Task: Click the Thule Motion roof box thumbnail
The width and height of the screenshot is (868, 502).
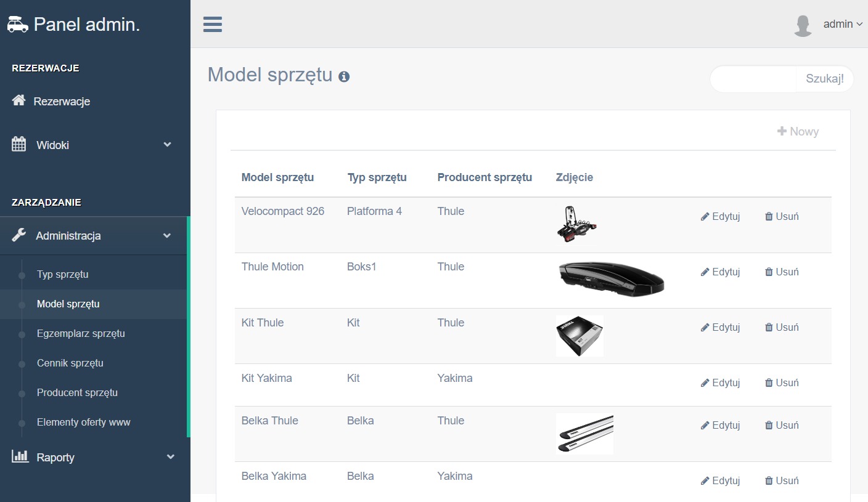Action: pos(611,279)
